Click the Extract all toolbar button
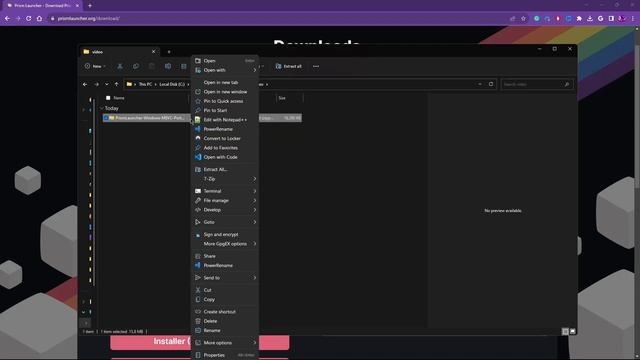The image size is (640, 360). click(x=289, y=66)
